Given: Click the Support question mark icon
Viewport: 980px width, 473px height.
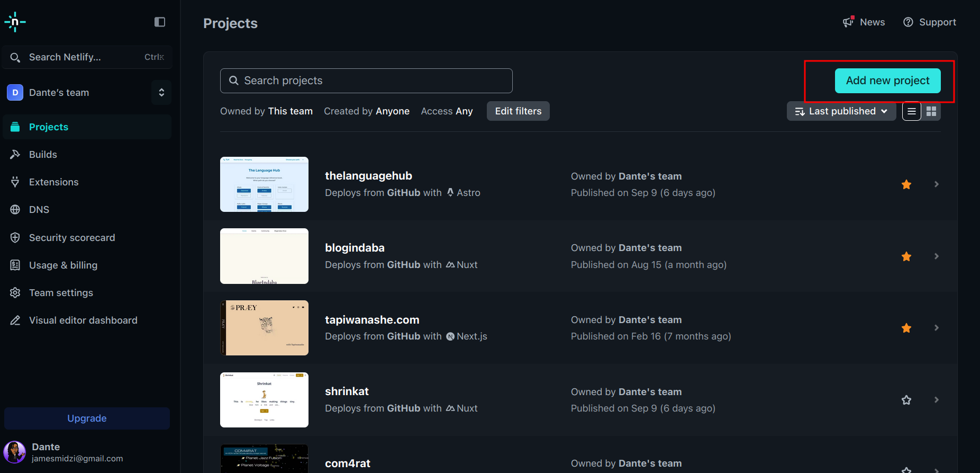Looking at the screenshot, I should [x=908, y=22].
